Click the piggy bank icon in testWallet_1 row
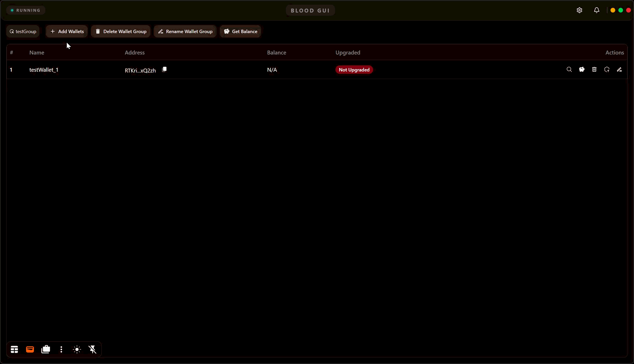This screenshot has height=364, width=634. pyautogui.click(x=582, y=70)
